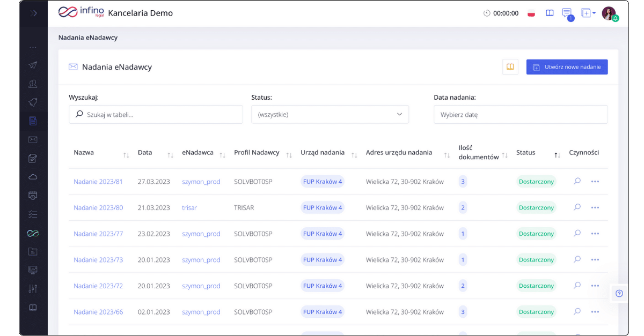Image resolution: width=644 pixels, height=336 pixels.
Task: Open the folder sidebar icon
Action: pyautogui.click(x=33, y=251)
